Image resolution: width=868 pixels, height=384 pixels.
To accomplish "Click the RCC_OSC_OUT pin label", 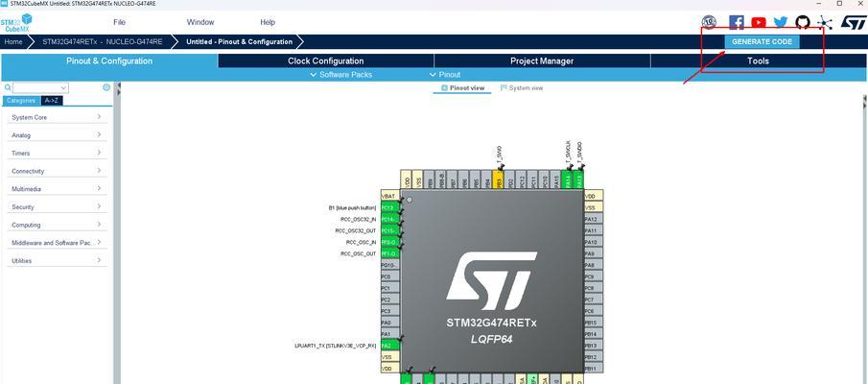I will (358, 253).
